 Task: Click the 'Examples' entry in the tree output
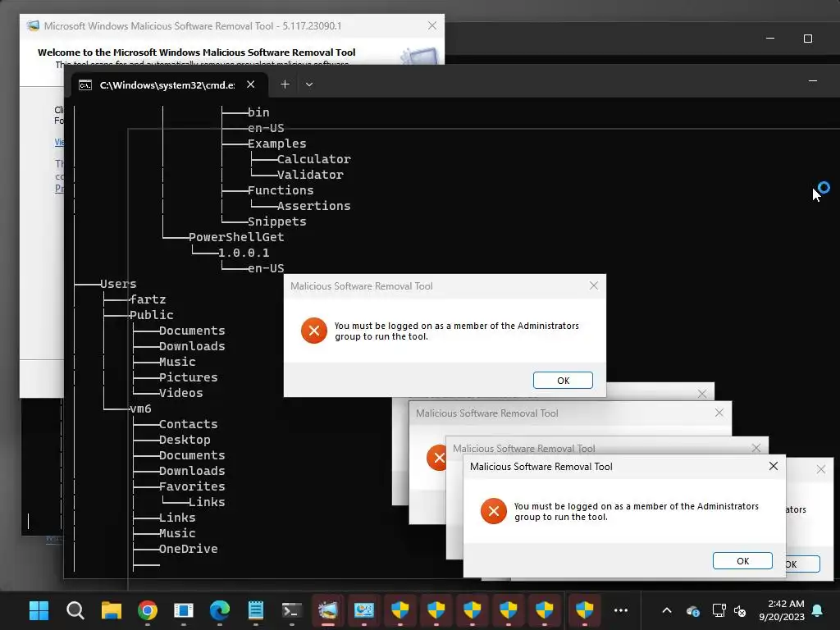tap(277, 144)
